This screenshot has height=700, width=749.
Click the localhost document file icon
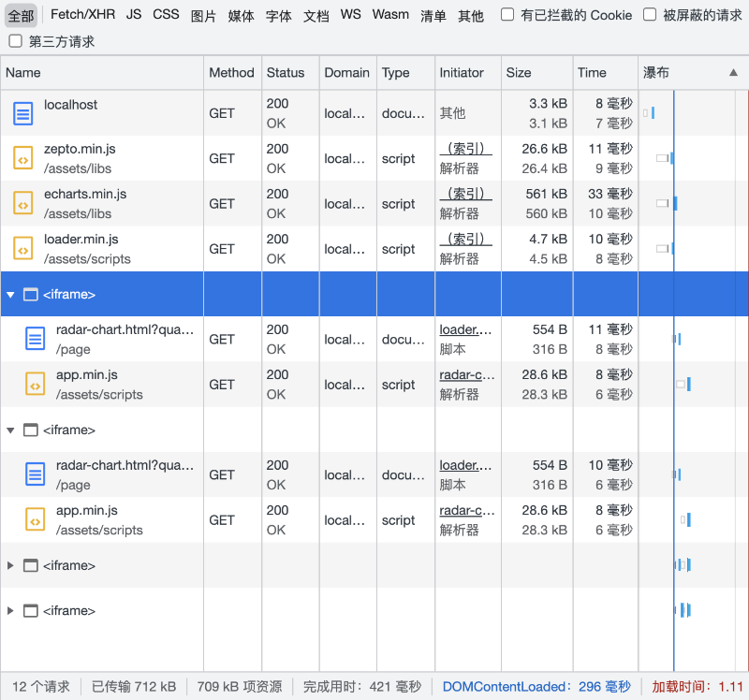[x=22, y=113]
